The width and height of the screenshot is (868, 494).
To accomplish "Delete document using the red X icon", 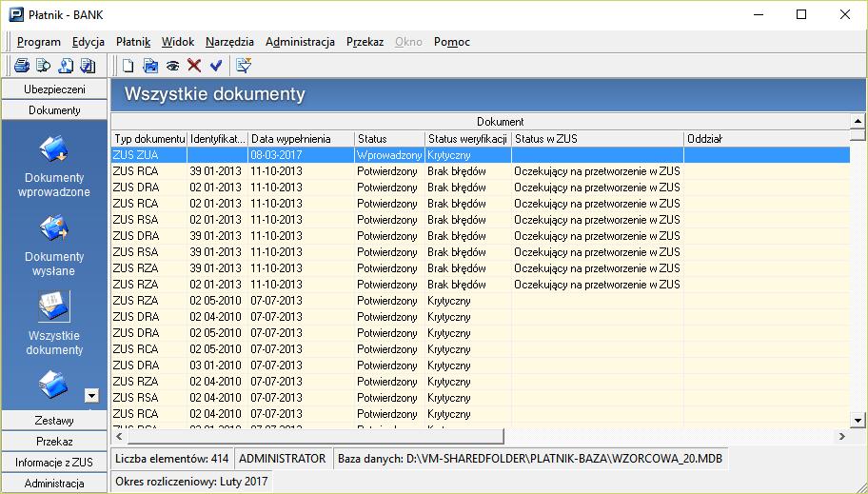I will (x=194, y=66).
